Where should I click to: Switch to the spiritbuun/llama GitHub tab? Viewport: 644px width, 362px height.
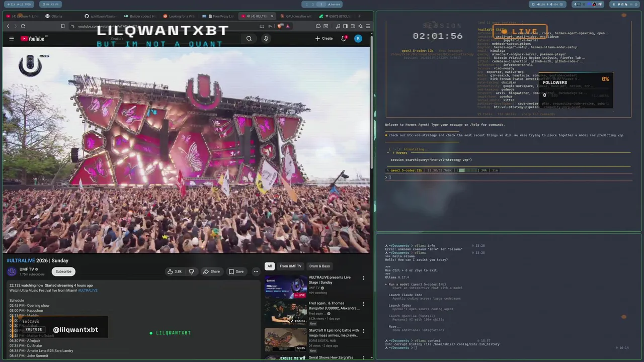pos(101,16)
